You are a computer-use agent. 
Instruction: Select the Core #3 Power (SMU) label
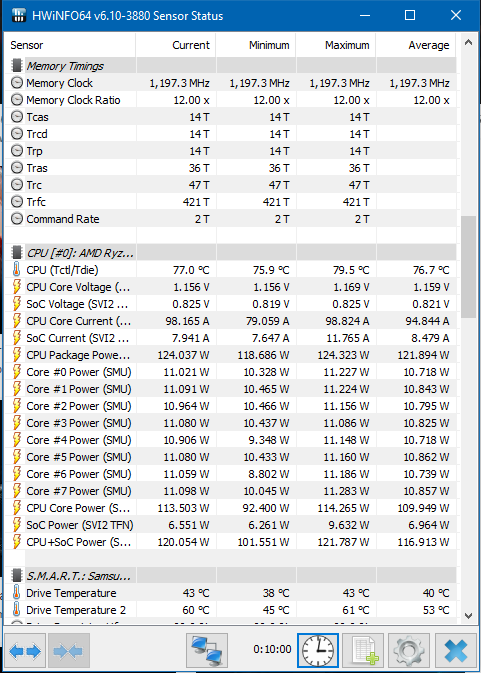point(79,423)
